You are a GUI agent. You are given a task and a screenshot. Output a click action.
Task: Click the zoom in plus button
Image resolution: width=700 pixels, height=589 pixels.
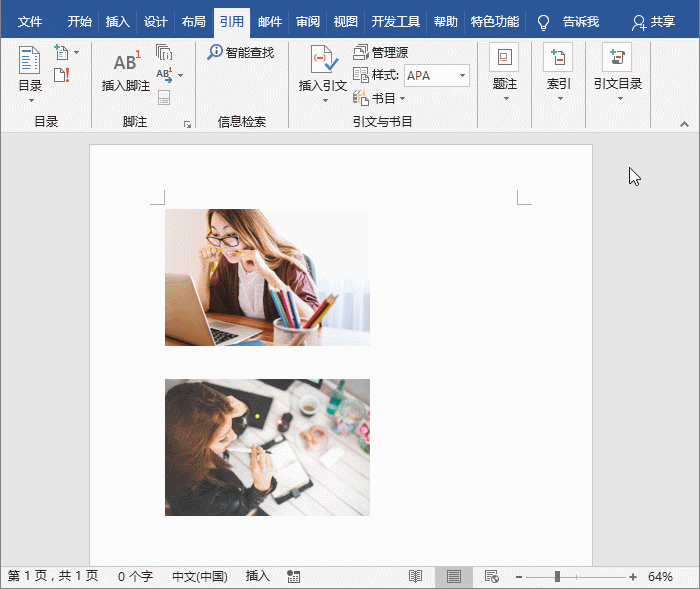coord(633,577)
